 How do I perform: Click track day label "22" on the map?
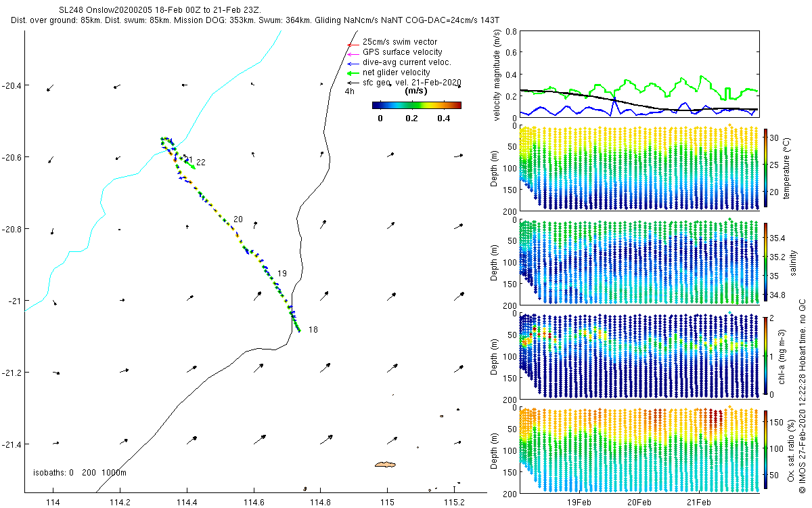coord(201,163)
